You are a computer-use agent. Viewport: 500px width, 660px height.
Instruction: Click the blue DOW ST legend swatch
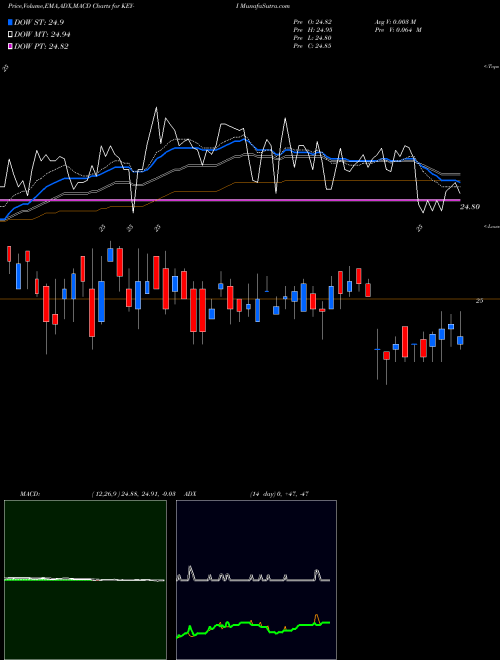click(10, 22)
